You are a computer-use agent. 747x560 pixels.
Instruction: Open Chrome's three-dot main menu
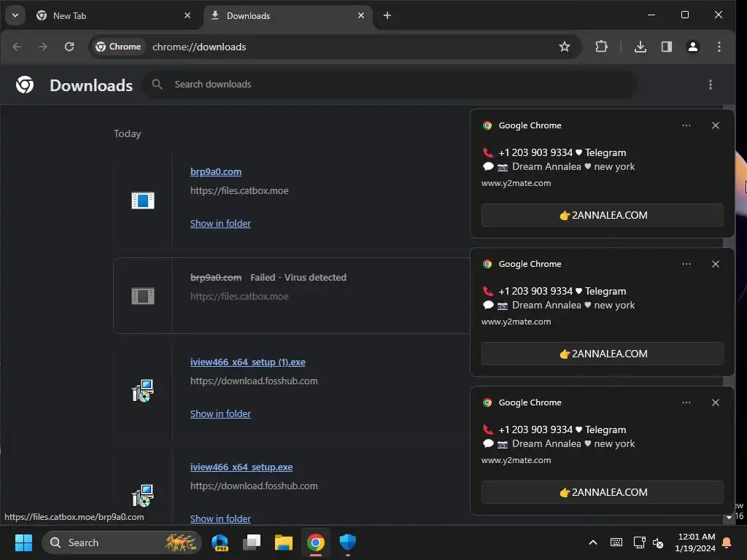click(x=719, y=47)
